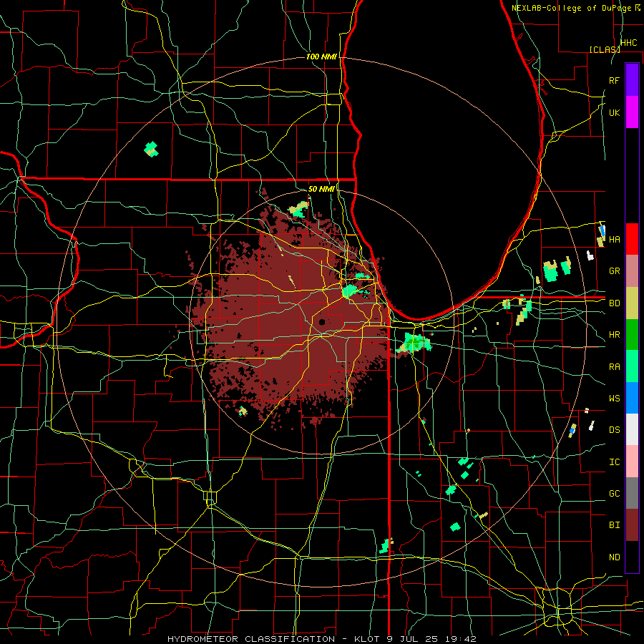
Task: Click the brown BI legend swatch
Action: (x=632, y=525)
